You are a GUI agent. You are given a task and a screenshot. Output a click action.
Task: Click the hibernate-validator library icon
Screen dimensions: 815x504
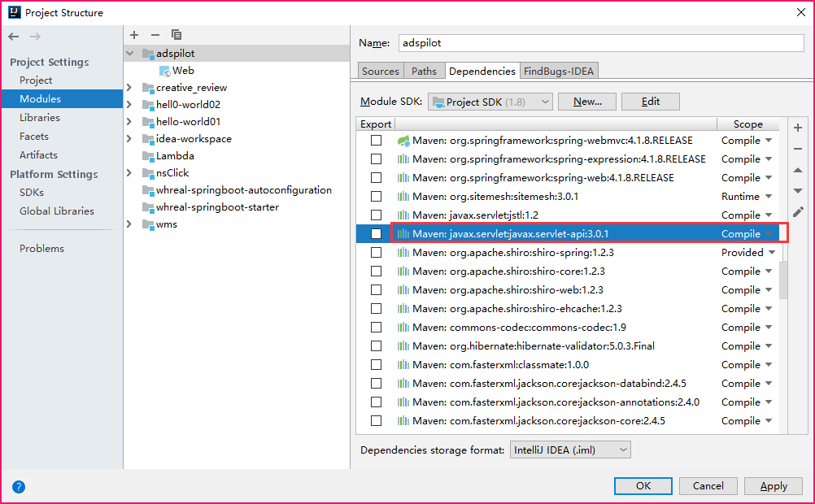(x=403, y=346)
